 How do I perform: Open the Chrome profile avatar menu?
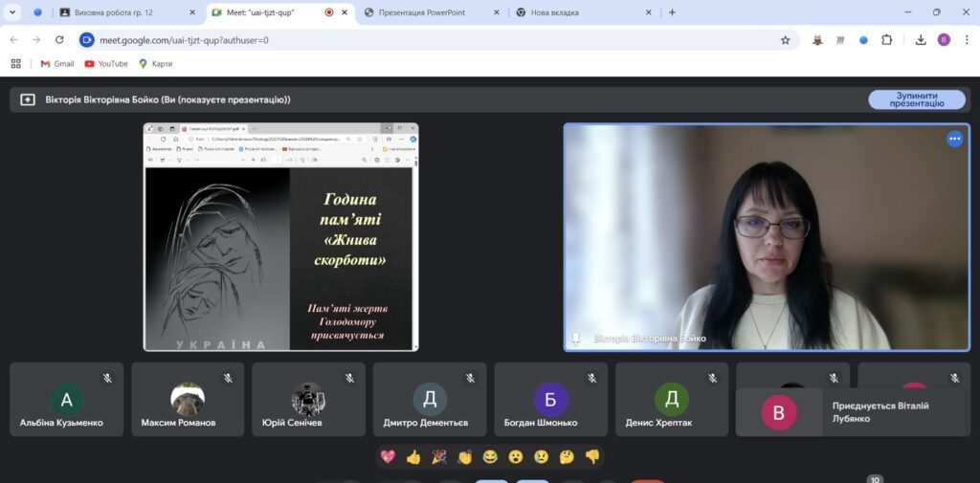[944, 40]
